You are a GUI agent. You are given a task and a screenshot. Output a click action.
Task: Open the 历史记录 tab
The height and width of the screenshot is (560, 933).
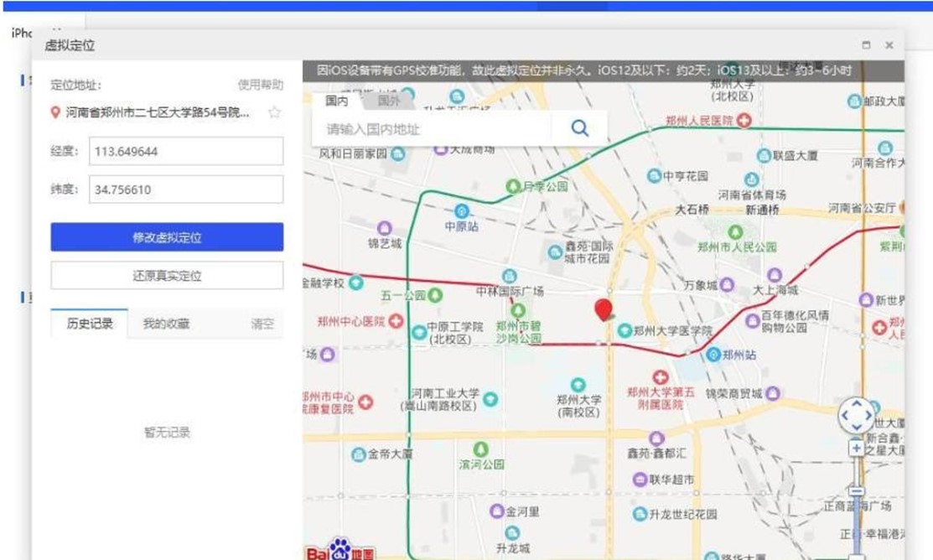pyautogui.click(x=89, y=323)
